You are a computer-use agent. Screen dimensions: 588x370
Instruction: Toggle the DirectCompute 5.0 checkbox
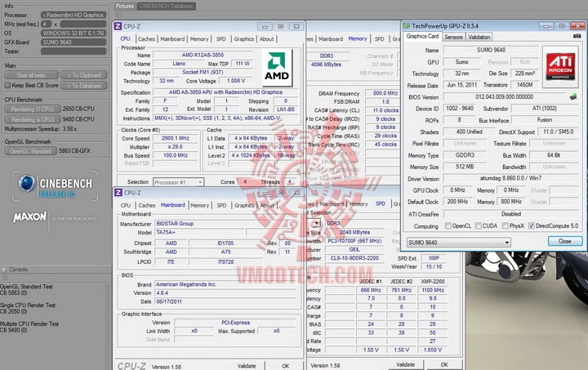point(531,225)
